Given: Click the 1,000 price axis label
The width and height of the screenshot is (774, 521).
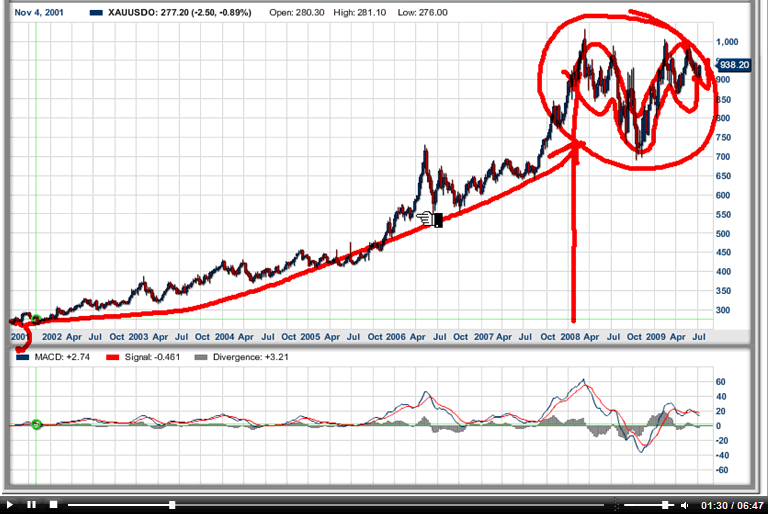Looking at the screenshot, I should point(728,42).
